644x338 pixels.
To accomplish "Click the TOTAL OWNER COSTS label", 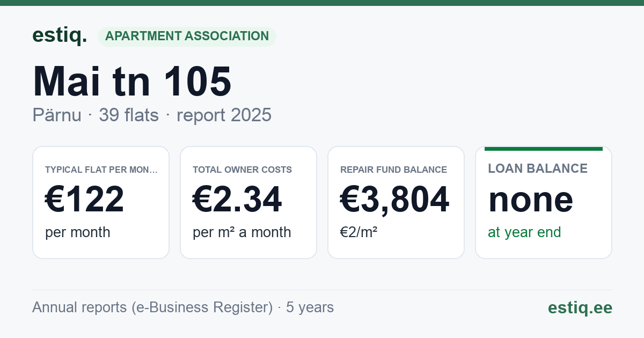I will click(243, 170).
